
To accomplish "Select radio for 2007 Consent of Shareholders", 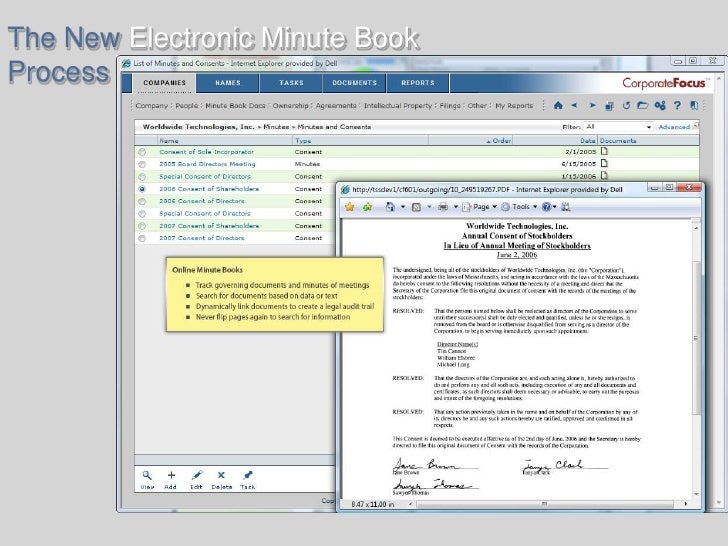I will [142, 226].
